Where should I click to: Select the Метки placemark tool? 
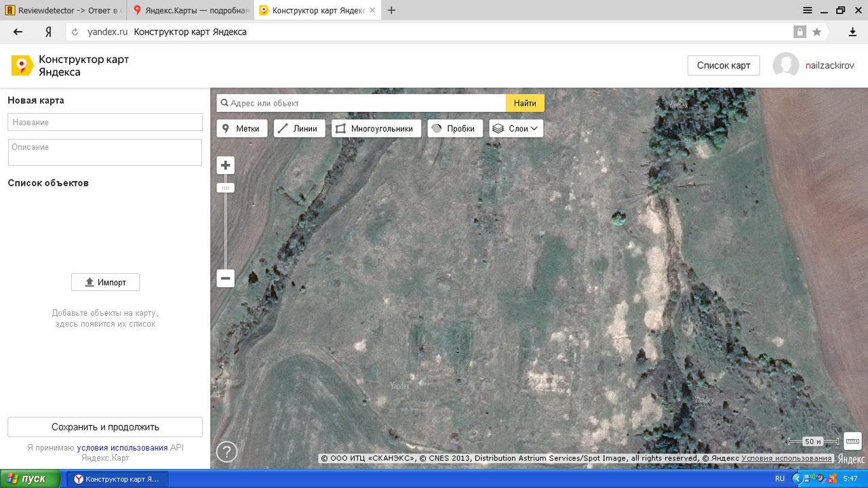pyautogui.click(x=242, y=128)
